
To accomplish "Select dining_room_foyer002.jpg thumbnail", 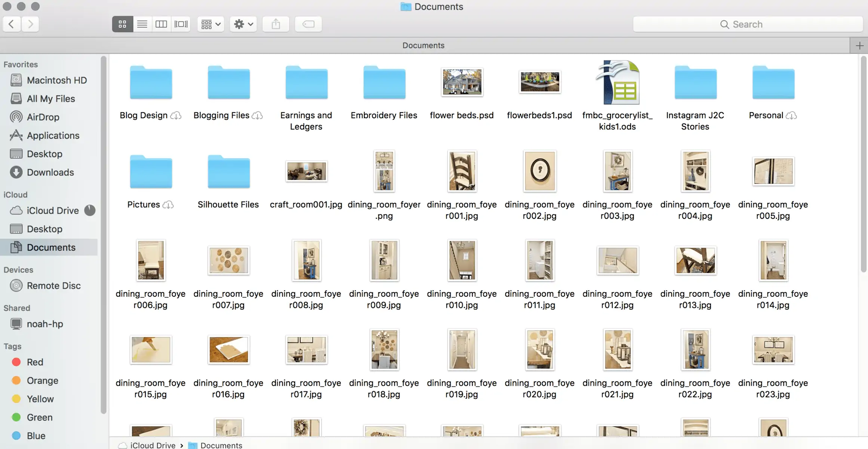I will click(540, 171).
